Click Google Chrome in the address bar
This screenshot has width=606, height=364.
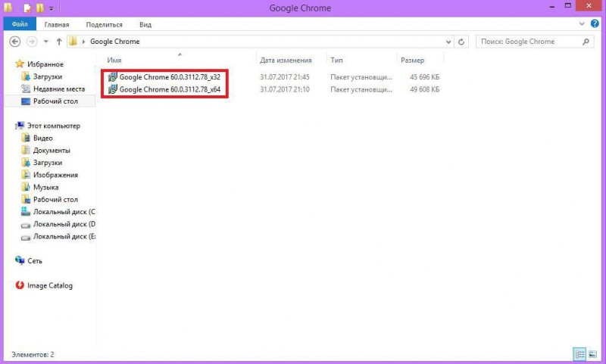pyautogui.click(x=115, y=42)
